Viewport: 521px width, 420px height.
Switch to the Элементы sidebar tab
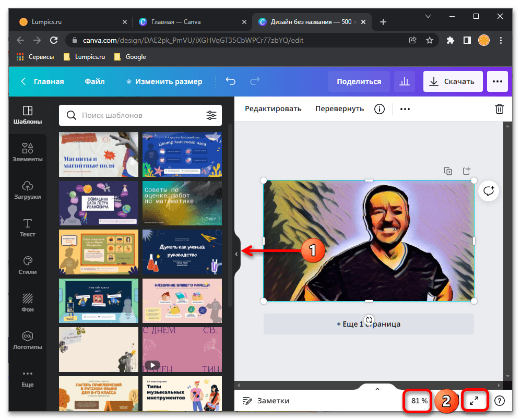[x=28, y=152]
